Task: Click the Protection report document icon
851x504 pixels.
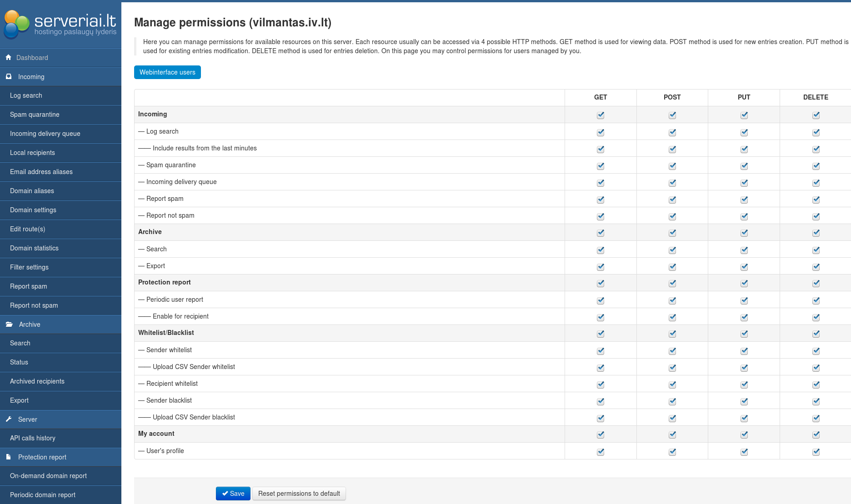Action: (x=9, y=457)
